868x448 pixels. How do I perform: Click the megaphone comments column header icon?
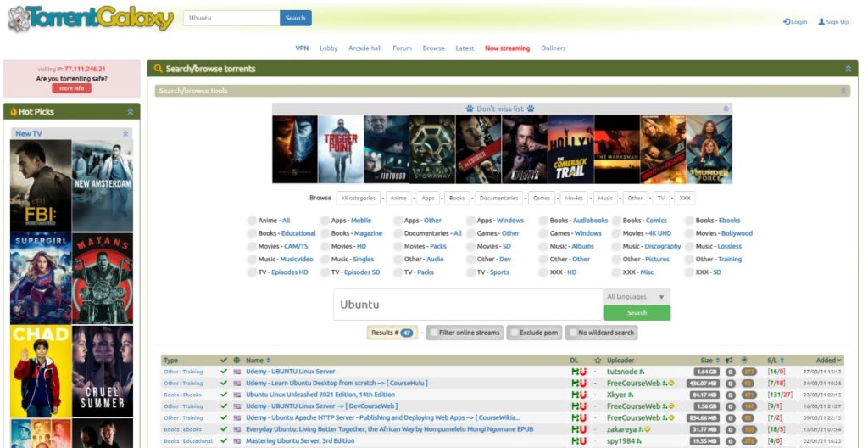click(730, 361)
